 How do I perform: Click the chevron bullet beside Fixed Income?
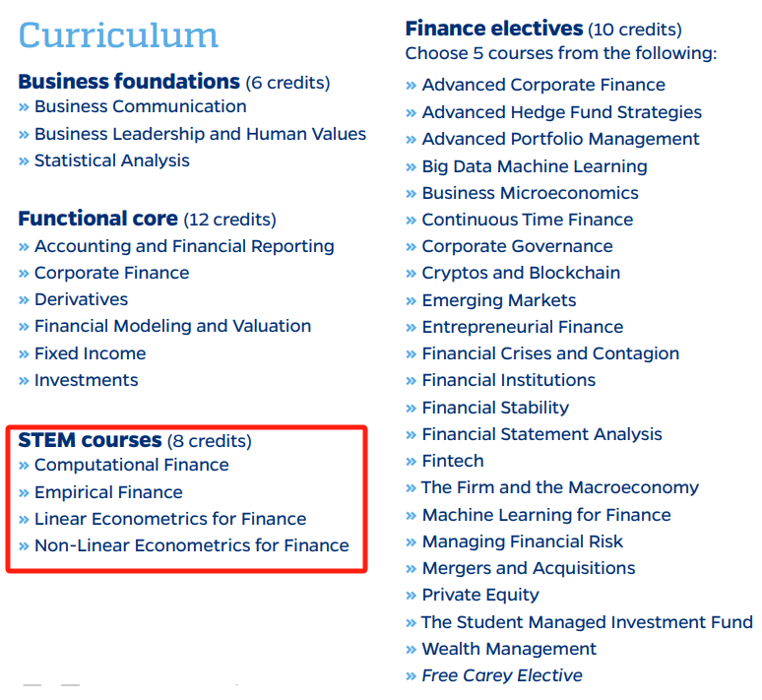click(24, 354)
